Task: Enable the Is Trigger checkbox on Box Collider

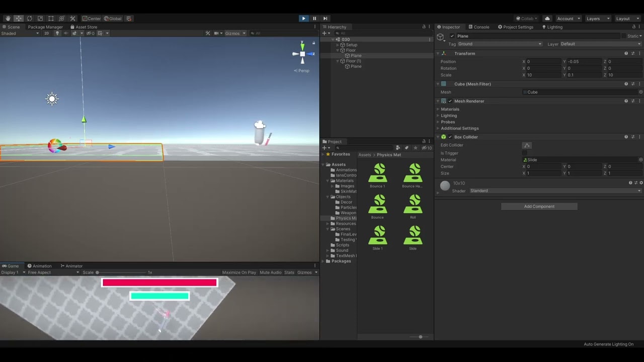Action: pyautogui.click(x=526, y=153)
